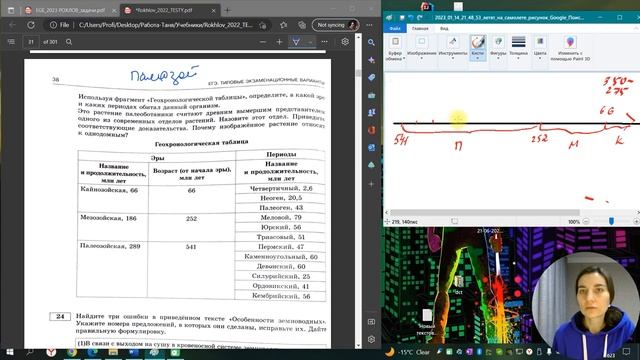Click the PDF vertical scrollbar thumb
The height and width of the screenshot is (360, 640).
pos(358,73)
